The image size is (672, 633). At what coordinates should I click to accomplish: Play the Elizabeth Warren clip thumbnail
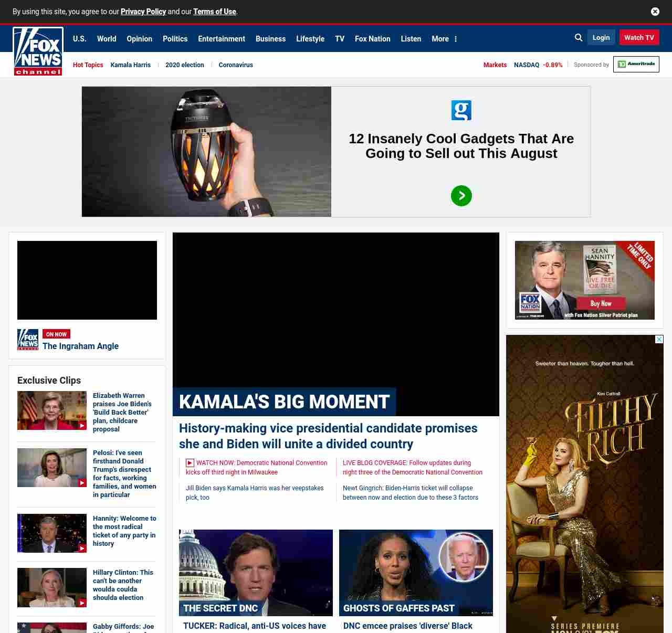[x=52, y=410]
